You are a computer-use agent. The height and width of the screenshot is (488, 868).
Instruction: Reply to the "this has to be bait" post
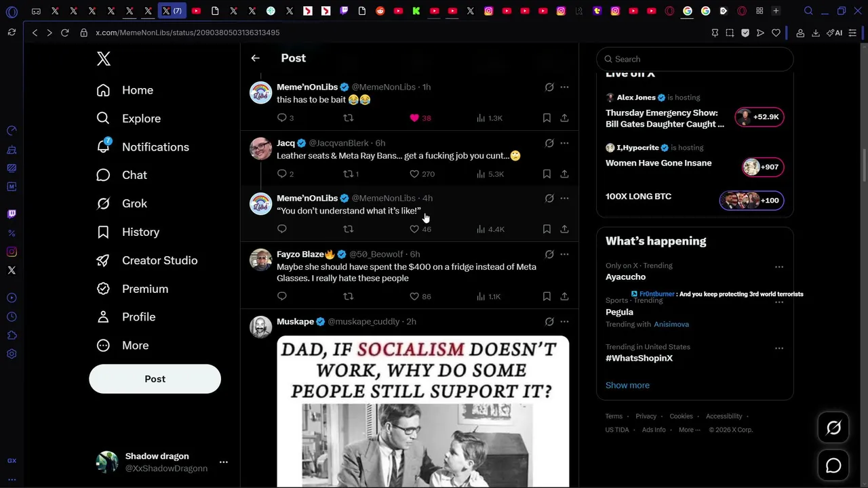(285, 118)
